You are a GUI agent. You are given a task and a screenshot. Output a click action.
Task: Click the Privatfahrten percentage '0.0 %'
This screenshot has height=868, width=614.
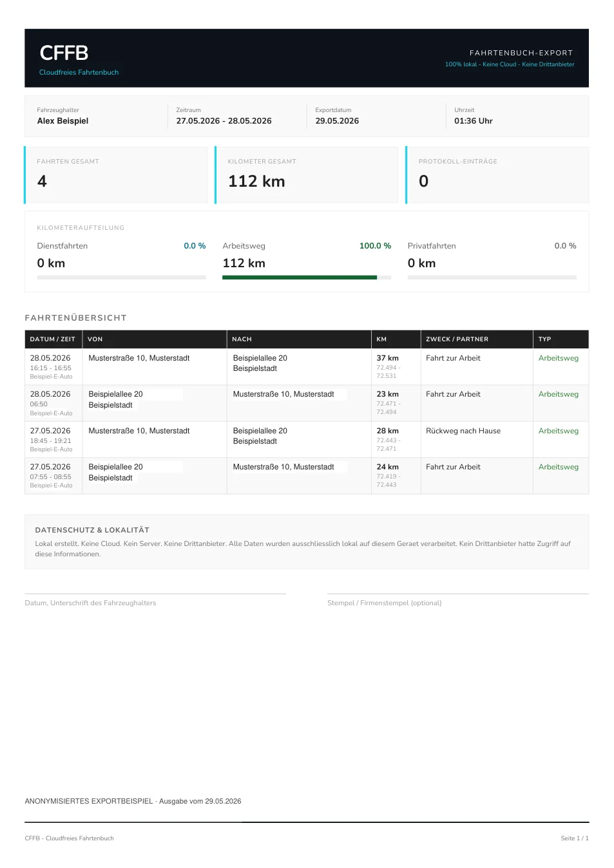click(x=565, y=246)
